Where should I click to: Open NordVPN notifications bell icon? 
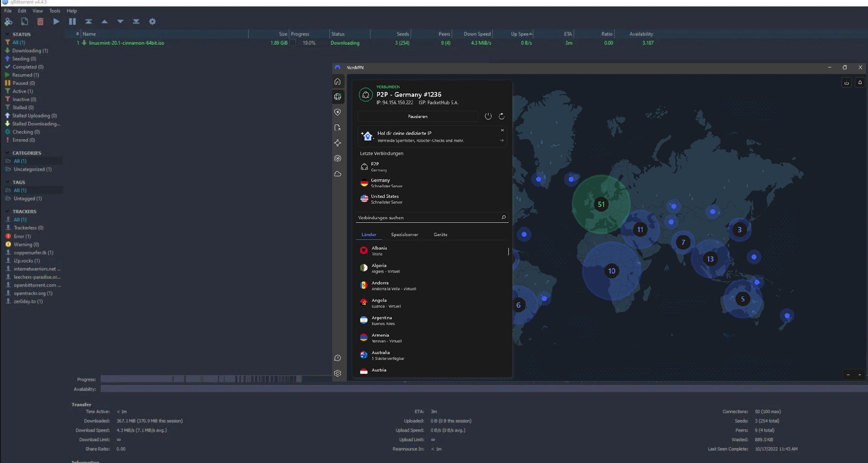860,83
